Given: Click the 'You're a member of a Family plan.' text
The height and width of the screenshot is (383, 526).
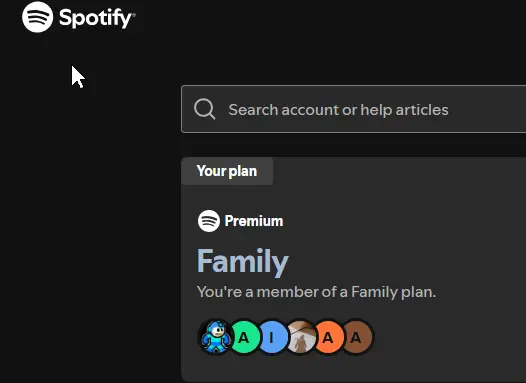Looking at the screenshot, I should (x=316, y=292).
